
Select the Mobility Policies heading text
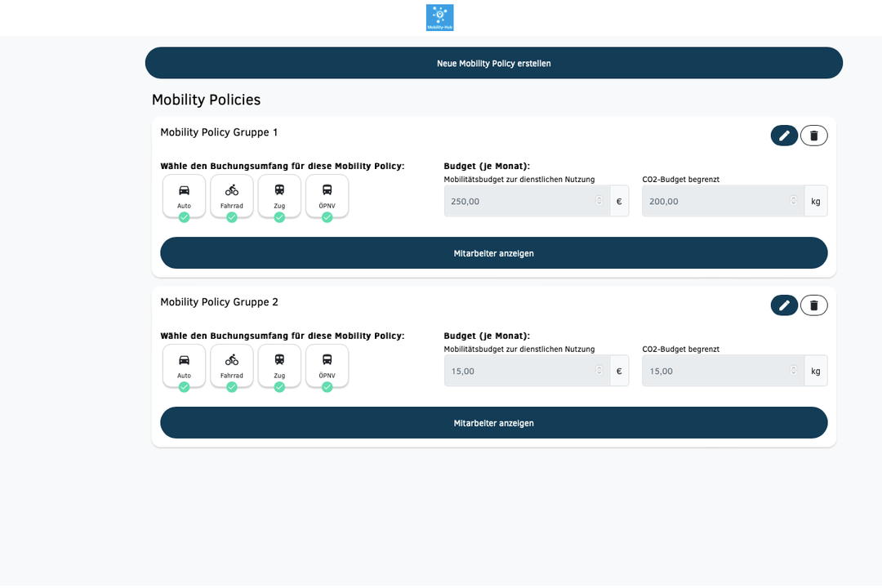[x=207, y=100]
